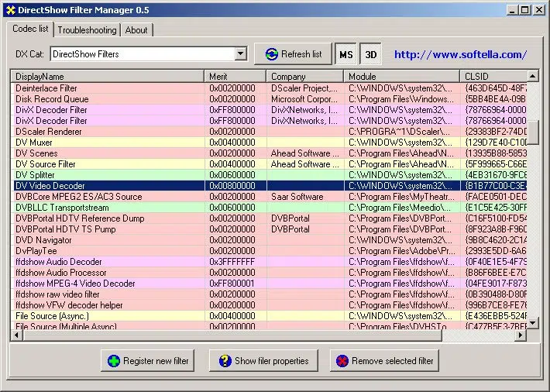The image size is (550, 392).
Task: Click the question mark properties icon
Action: point(225,361)
